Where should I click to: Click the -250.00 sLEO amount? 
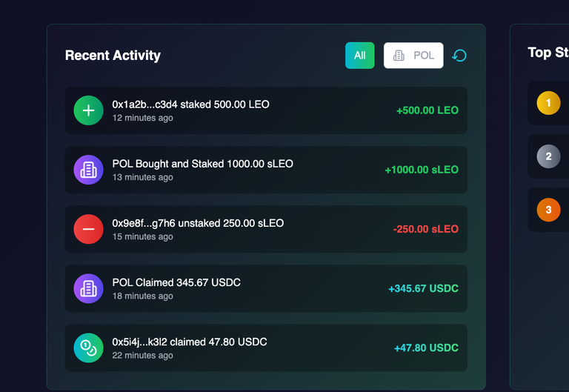pyautogui.click(x=426, y=229)
